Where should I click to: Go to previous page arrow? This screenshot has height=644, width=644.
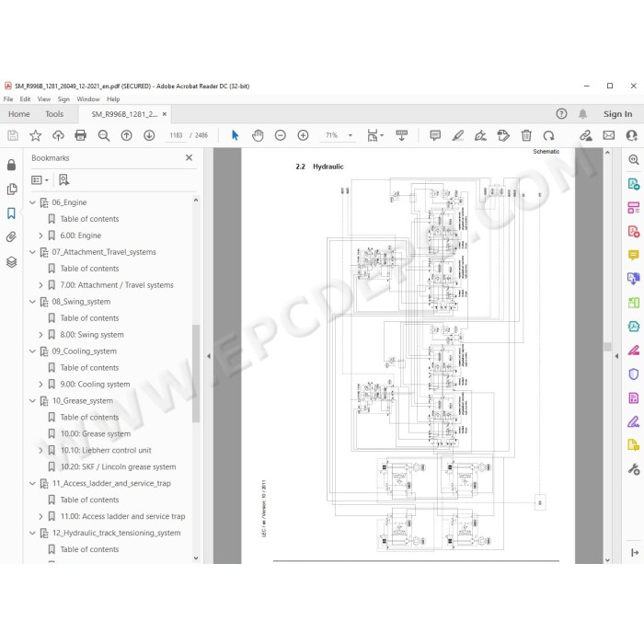click(x=127, y=135)
